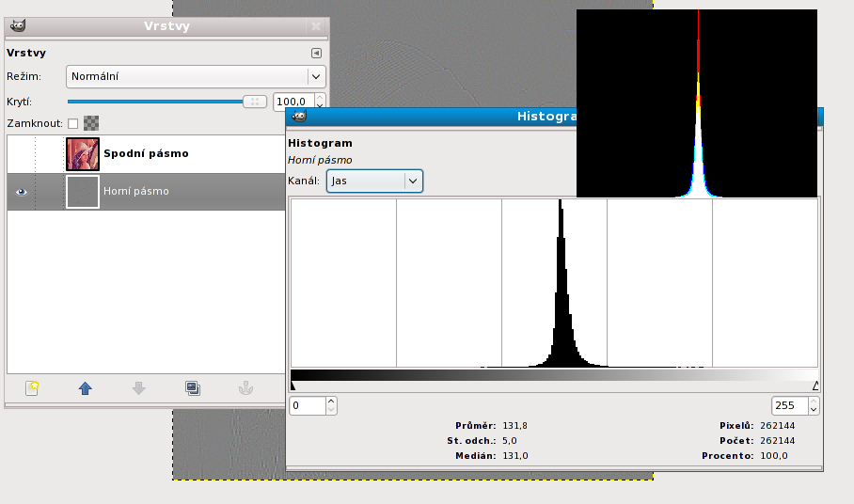Click the Počet value 262144
Screen dimensions: 854x504
click(x=777, y=441)
